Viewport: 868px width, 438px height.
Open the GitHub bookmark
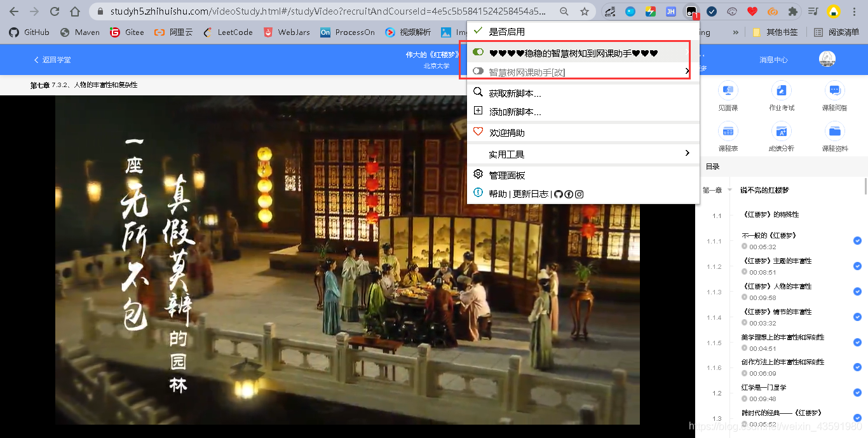(x=29, y=32)
